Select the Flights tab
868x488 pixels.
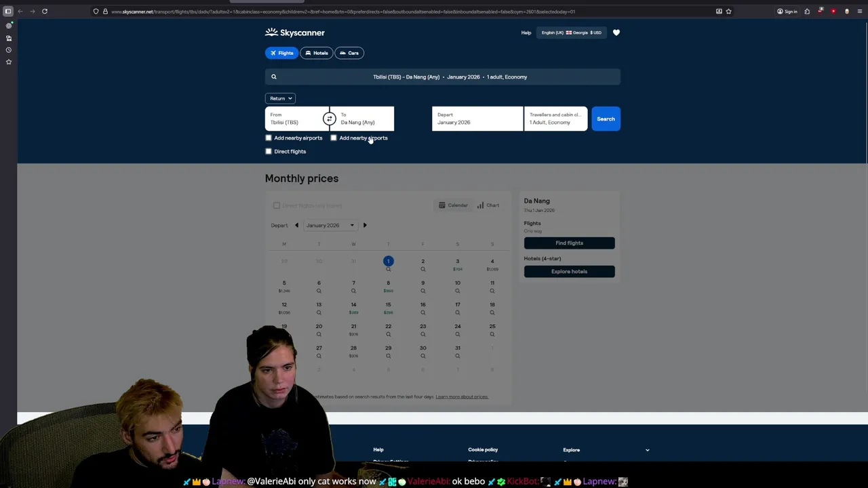[x=281, y=53]
